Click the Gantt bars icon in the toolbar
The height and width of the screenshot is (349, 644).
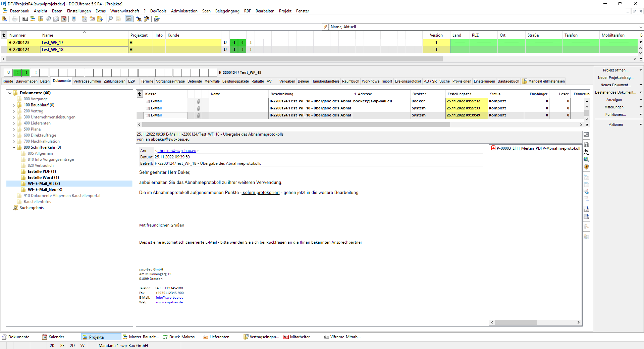click(x=33, y=19)
